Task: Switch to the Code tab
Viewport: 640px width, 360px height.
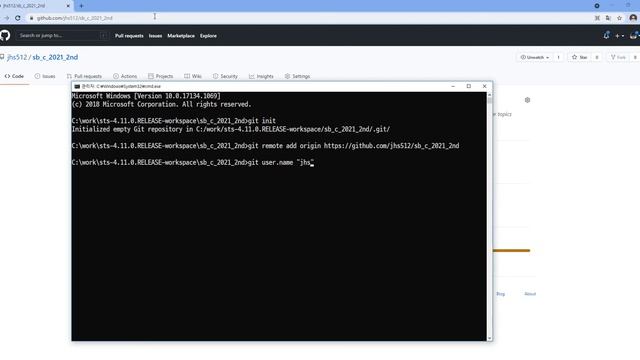Action: [x=14, y=76]
